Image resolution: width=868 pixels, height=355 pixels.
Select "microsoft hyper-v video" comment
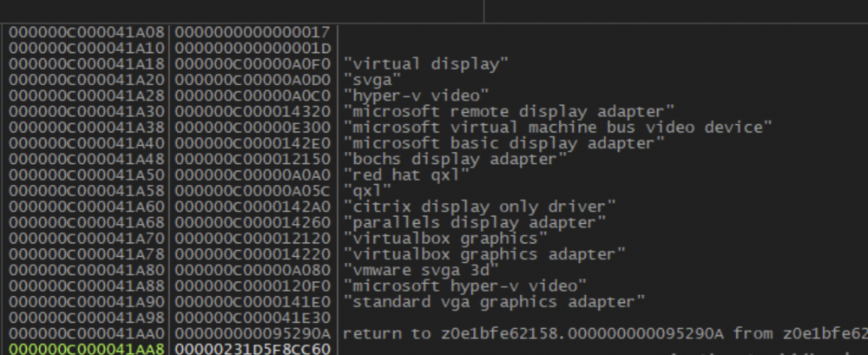click(x=465, y=286)
